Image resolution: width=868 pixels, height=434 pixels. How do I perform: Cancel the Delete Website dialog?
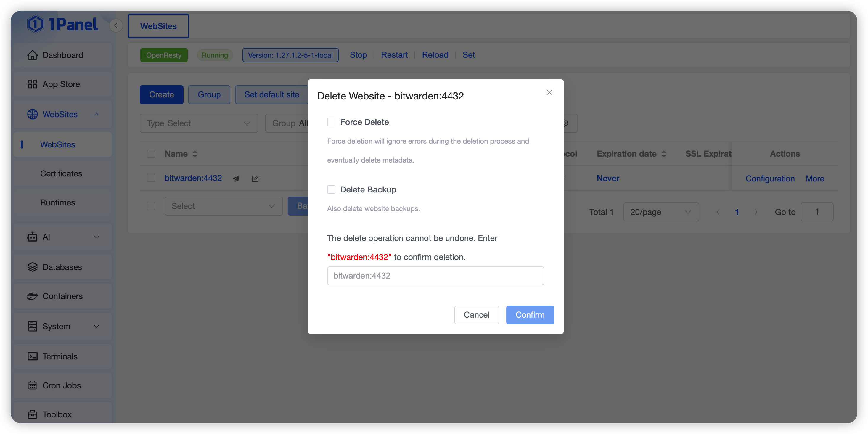tap(476, 315)
